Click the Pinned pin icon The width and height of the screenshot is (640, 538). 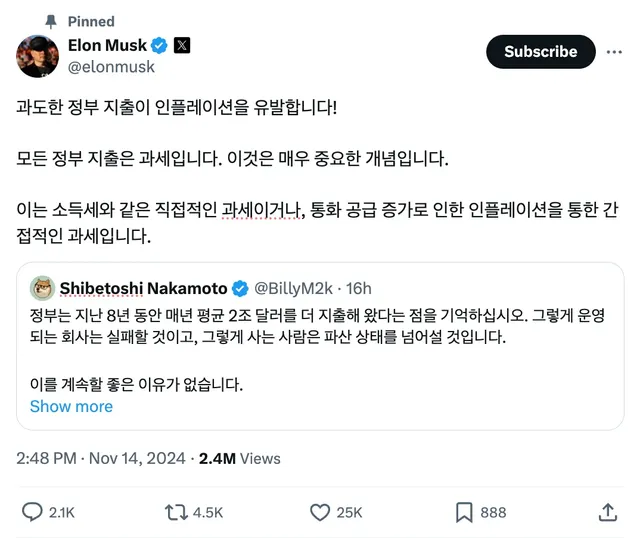[x=51, y=21]
